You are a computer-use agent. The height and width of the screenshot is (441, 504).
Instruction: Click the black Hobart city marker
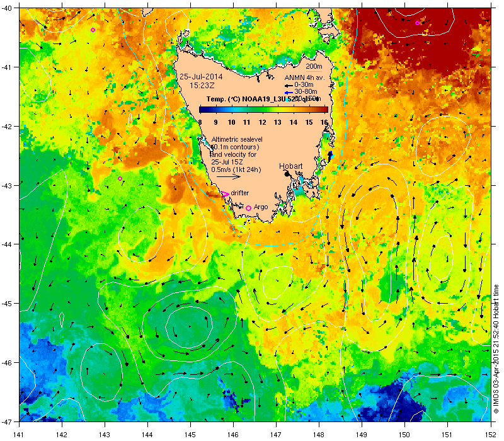click(x=287, y=174)
